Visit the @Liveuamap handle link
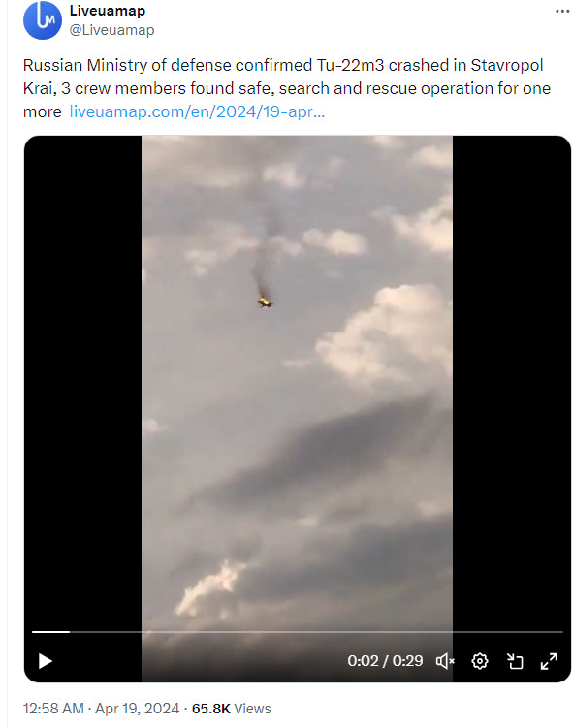Image resolution: width=573 pixels, height=728 pixels. coord(111,30)
